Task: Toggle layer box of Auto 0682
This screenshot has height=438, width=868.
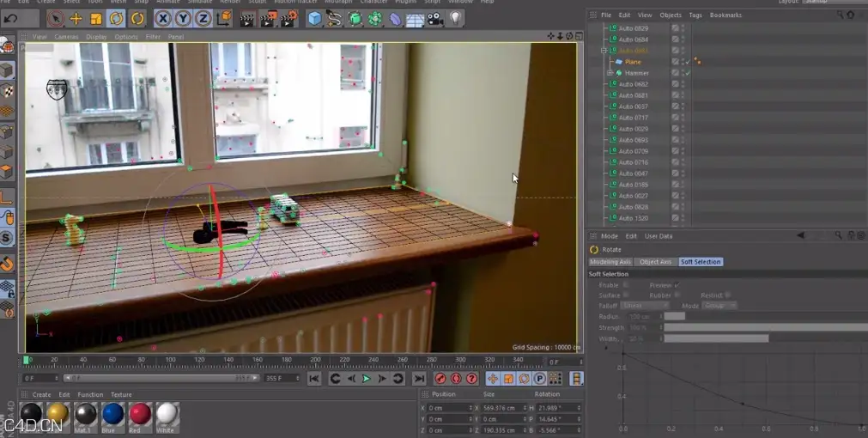Action: (676, 84)
